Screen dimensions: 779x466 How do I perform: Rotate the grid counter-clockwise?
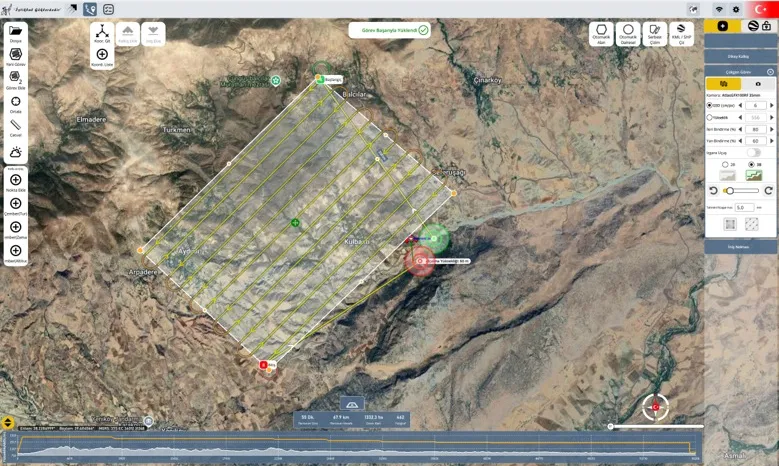coord(713,191)
